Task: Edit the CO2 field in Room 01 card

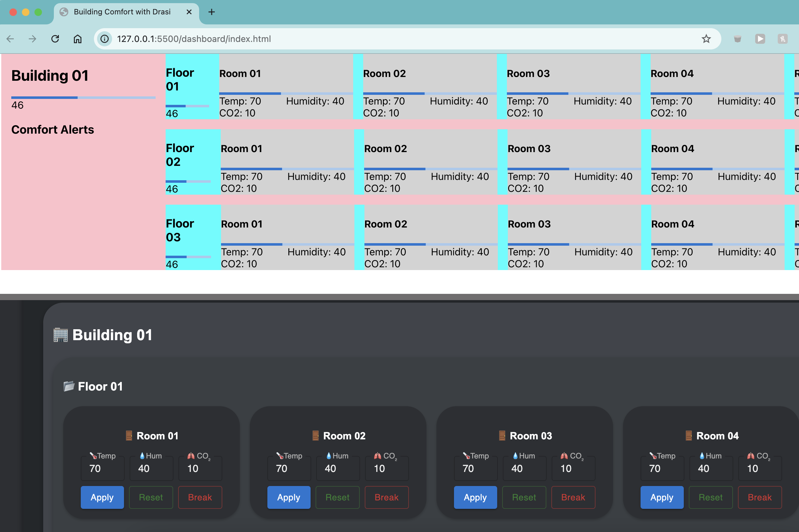Action: (200, 468)
